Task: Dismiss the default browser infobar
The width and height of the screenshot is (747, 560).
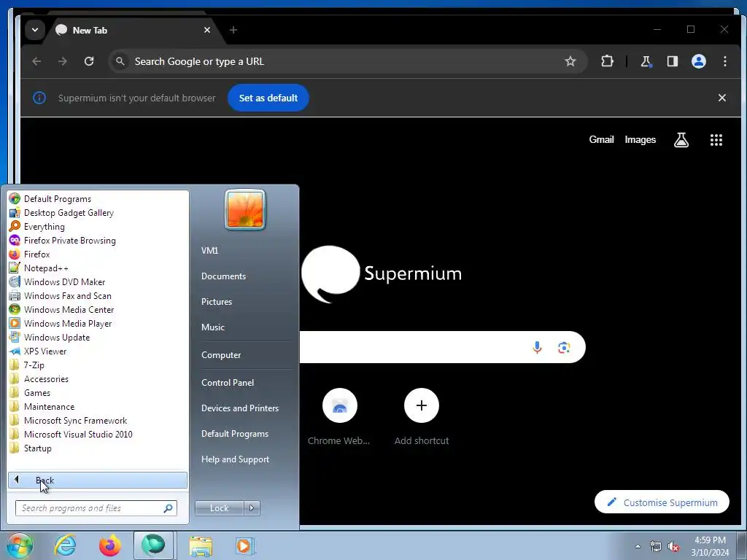Action: coord(721,98)
